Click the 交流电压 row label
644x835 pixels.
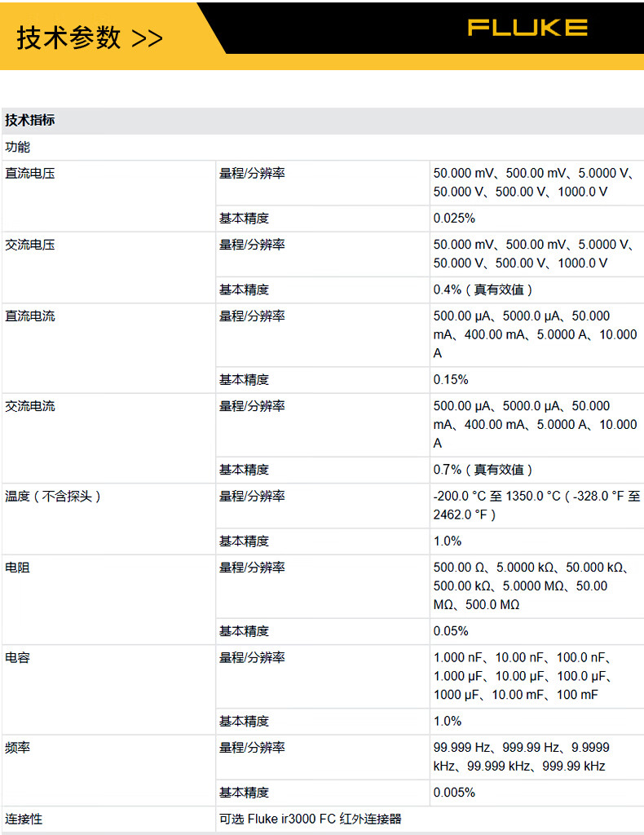point(30,245)
